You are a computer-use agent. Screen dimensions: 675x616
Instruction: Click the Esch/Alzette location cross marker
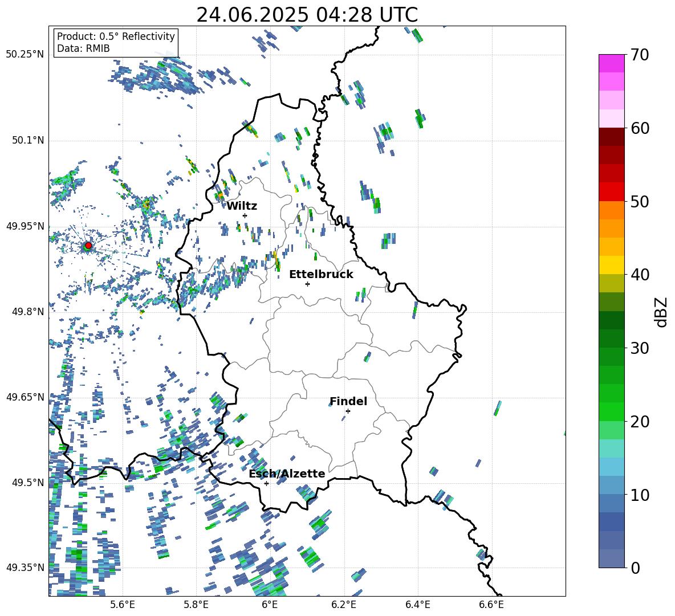pyautogui.click(x=266, y=483)
